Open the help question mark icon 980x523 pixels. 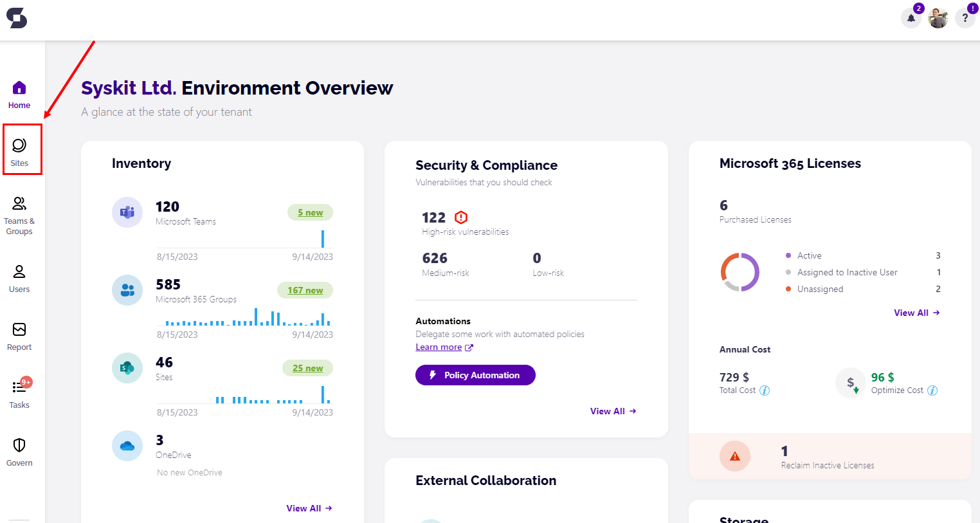[965, 18]
